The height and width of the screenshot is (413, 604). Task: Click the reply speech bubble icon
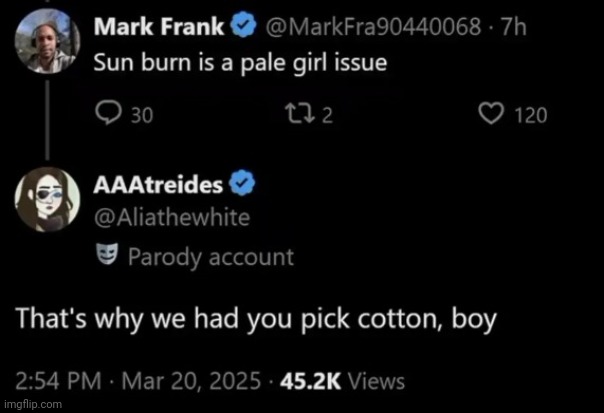click(x=107, y=114)
